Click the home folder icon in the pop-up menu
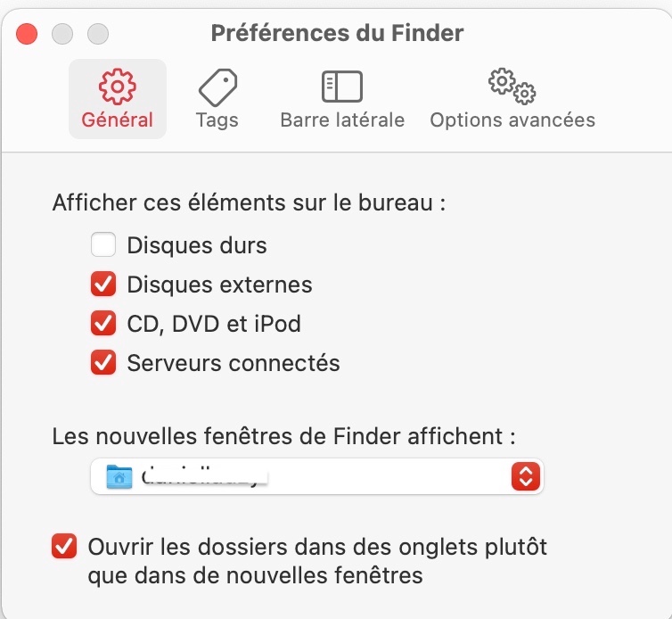This screenshot has height=619, width=672. (x=119, y=476)
